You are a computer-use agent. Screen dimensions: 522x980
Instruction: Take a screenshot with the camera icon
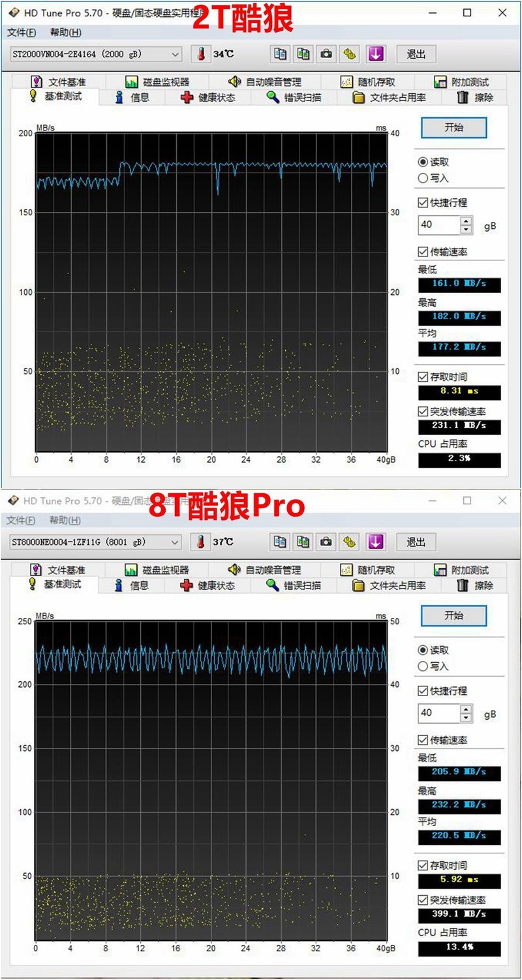coord(326,54)
